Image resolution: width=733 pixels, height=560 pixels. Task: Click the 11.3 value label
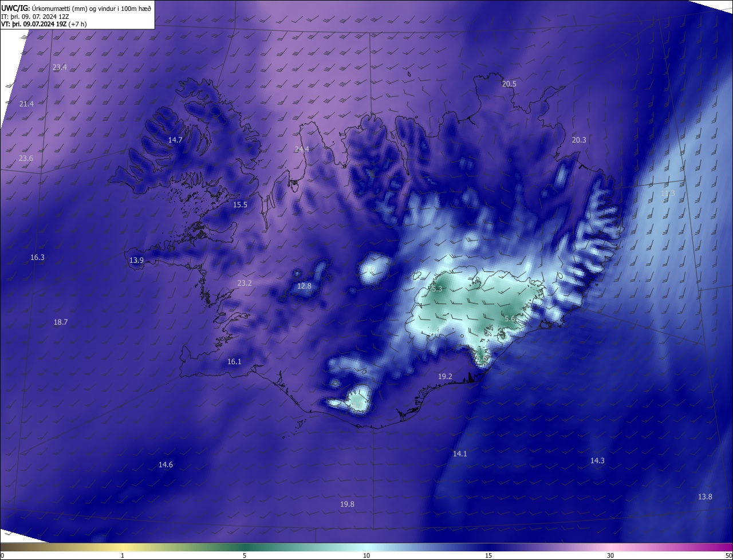point(668,194)
